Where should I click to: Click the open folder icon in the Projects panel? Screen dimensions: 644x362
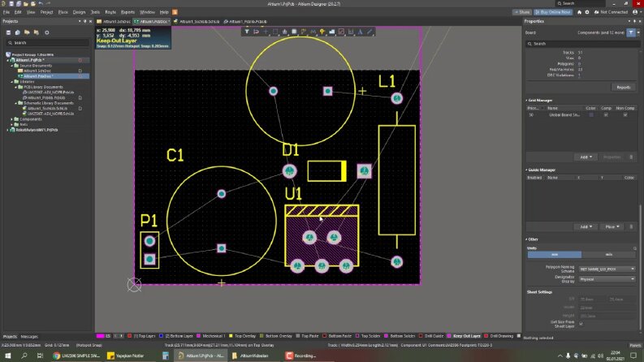pos(27,32)
